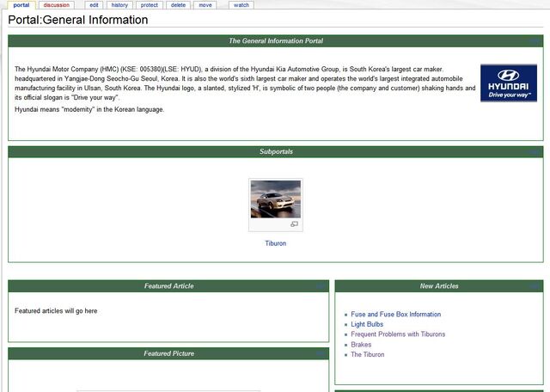Choose the delete tab
Image resolution: width=550 pixels, height=392 pixels.
(x=178, y=5)
